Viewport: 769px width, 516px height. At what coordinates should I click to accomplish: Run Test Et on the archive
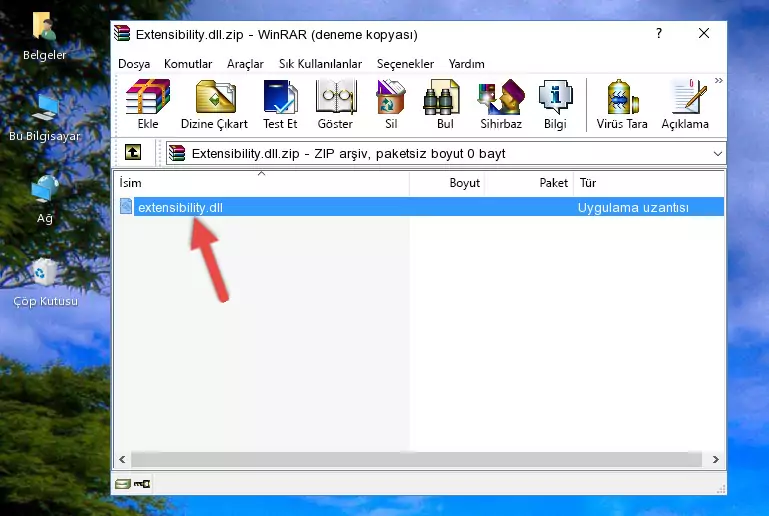[x=280, y=104]
